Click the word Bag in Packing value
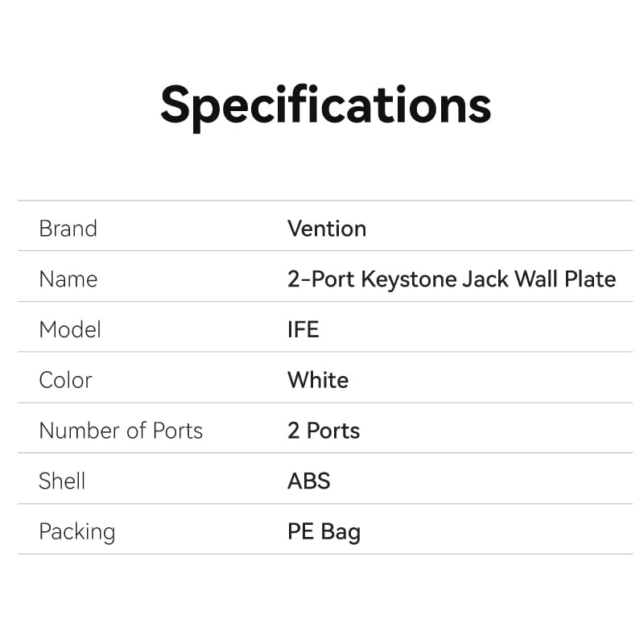The image size is (644, 644). (x=340, y=532)
